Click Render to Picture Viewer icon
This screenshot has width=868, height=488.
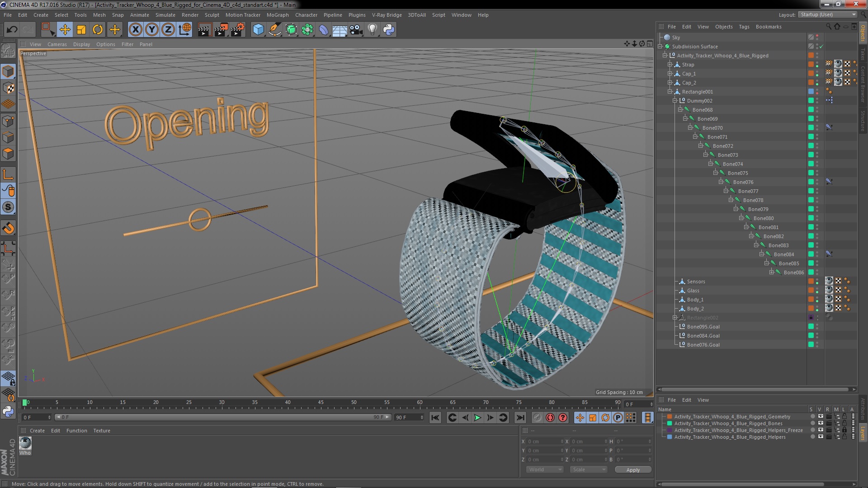tap(221, 30)
